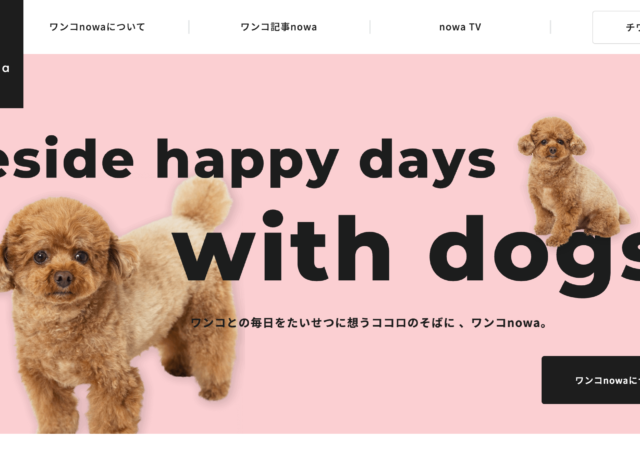Click the outlined チワ button in header
Viewport: 640px width, 450px height.
(x=616, y=27)
